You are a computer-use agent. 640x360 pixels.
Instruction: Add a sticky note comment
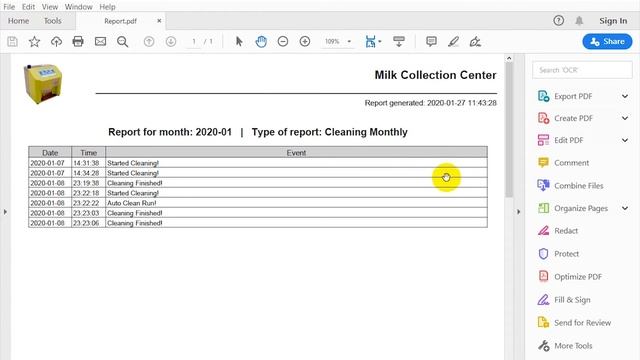431,41
